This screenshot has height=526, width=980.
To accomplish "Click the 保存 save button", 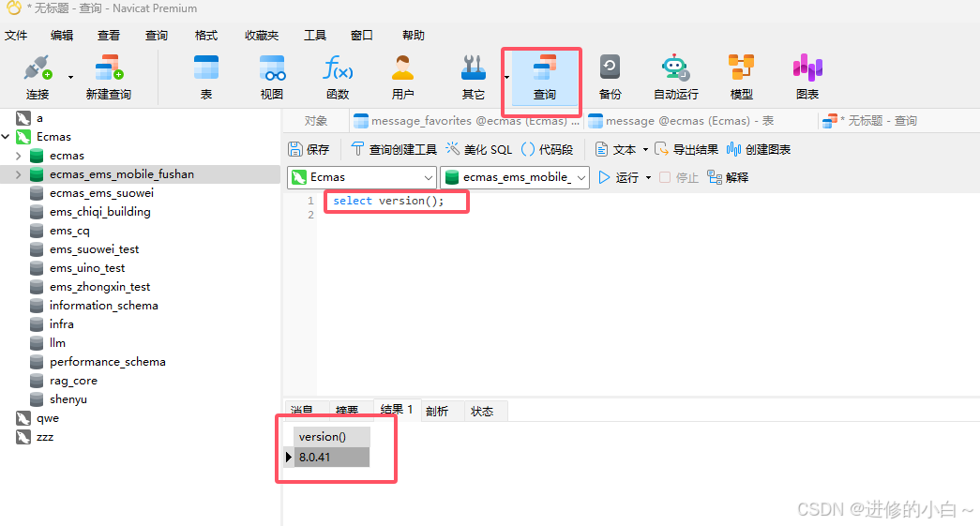I will (x=309, y=149).
